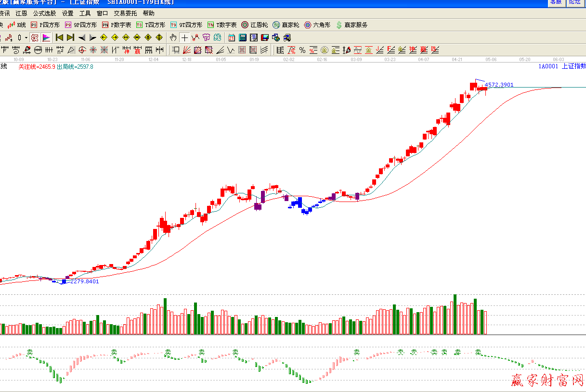
Task: Toggle the highlighted color chart mode icon
Action: click(46, 38)
